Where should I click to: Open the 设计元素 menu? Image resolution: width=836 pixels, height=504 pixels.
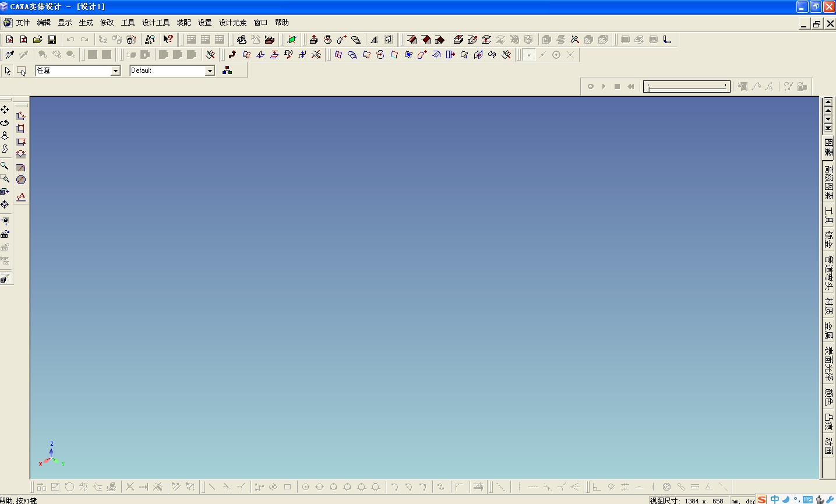tap(232, 23)
